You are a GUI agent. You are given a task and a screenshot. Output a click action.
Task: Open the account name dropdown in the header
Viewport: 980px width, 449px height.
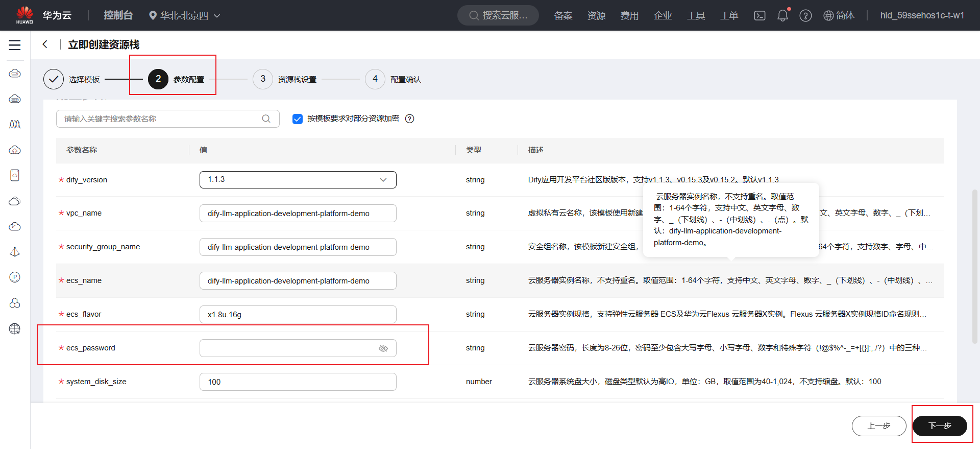tap(922, 15)
